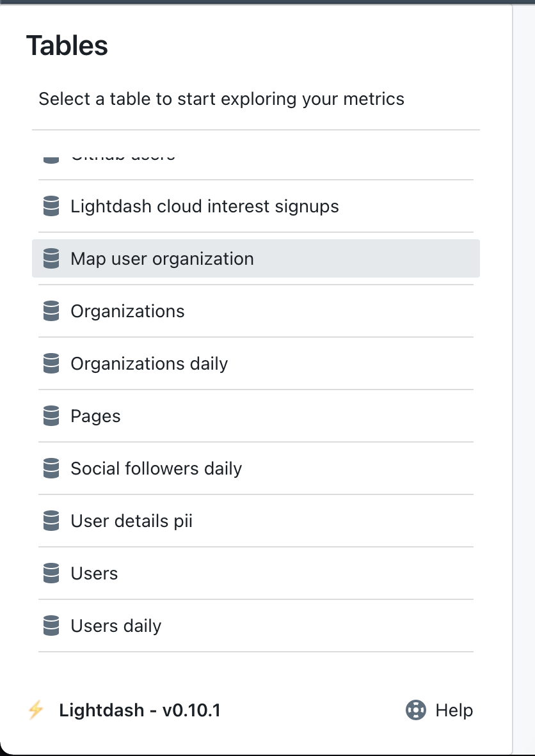
Task: Click the Help button
Action: click(x=439, y=710)
